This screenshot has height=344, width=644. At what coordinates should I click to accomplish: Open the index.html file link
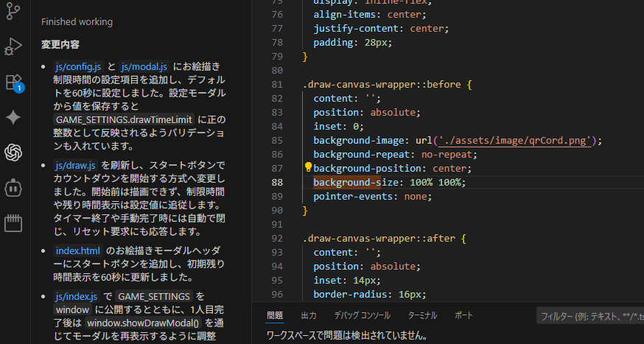[x=77, y=251]
